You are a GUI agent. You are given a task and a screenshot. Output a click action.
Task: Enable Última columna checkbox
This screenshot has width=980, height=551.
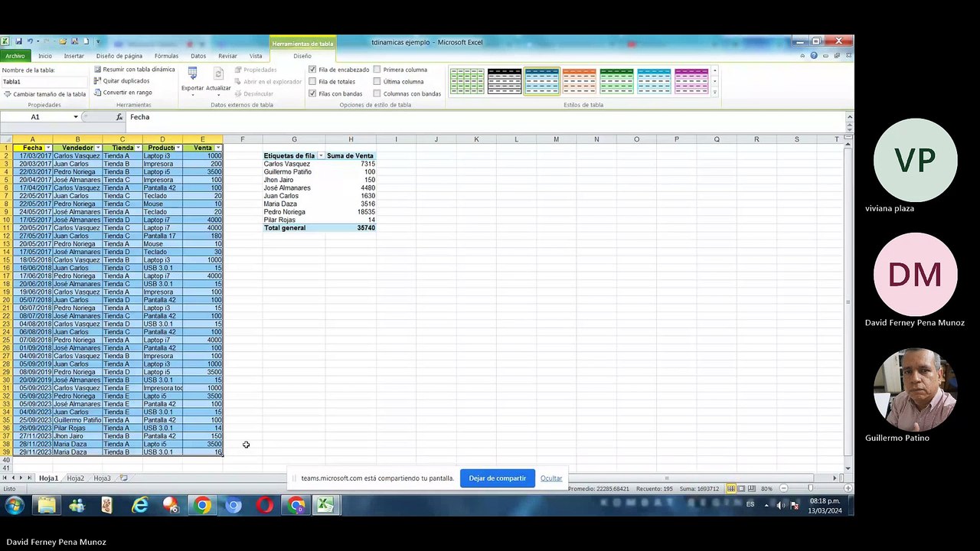[377, 82]
